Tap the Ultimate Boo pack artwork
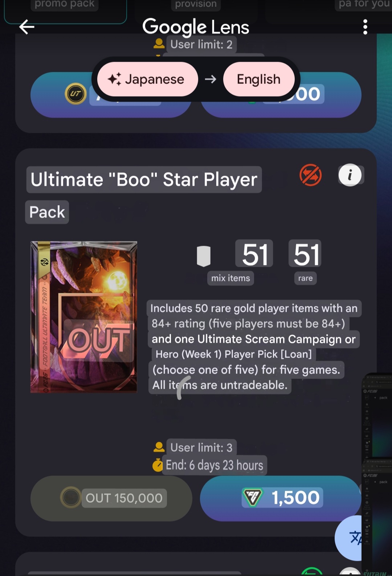The image size is (392, 576). click(x=84, y=317)
